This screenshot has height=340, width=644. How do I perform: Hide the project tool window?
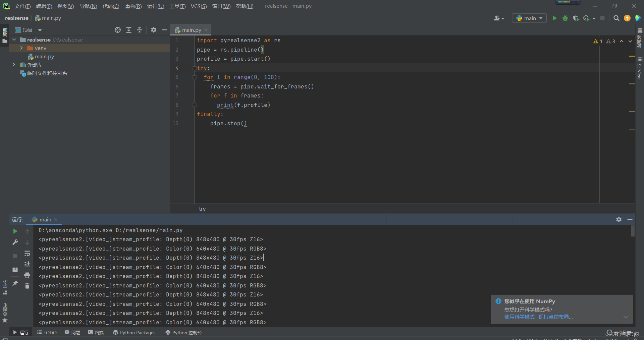(164, 30)
